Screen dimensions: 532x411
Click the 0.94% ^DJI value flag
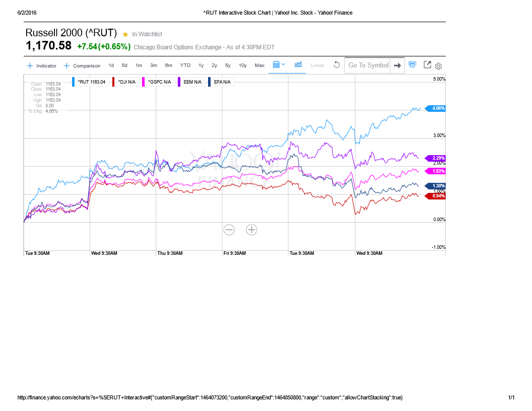[x=435, y=196]
